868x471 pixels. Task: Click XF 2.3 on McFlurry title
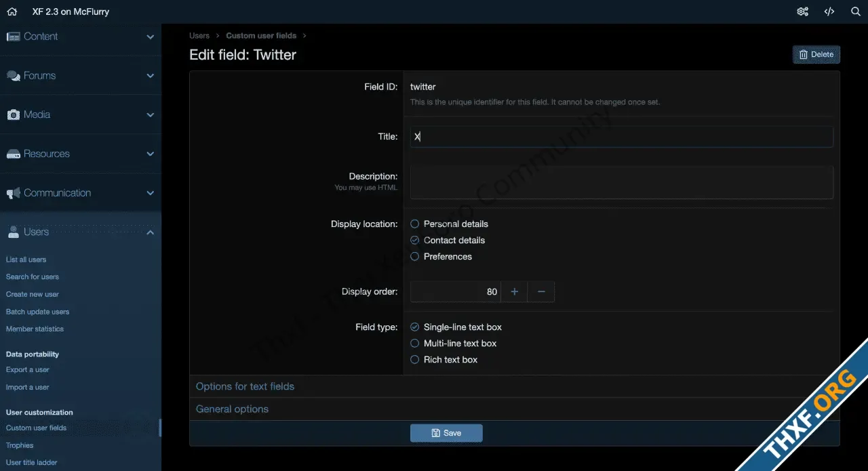tap(71, 12)
